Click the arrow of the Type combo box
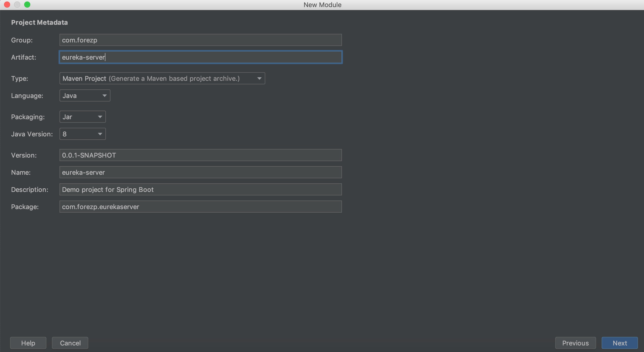 point(259,79)
